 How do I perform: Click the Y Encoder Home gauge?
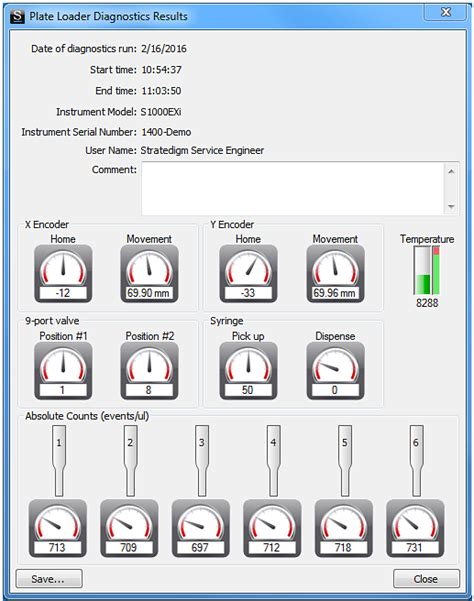[x=248, y=274]
